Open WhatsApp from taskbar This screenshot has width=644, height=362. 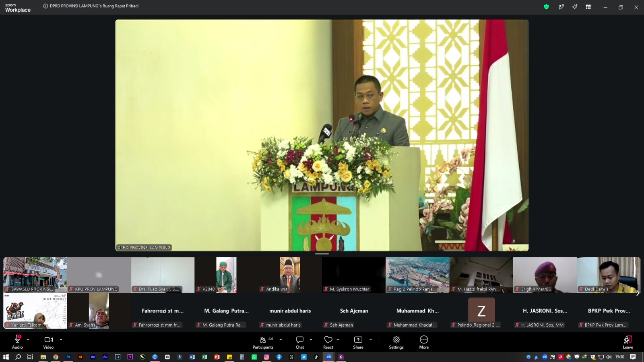pyautogui.click(x=254, y=357)
